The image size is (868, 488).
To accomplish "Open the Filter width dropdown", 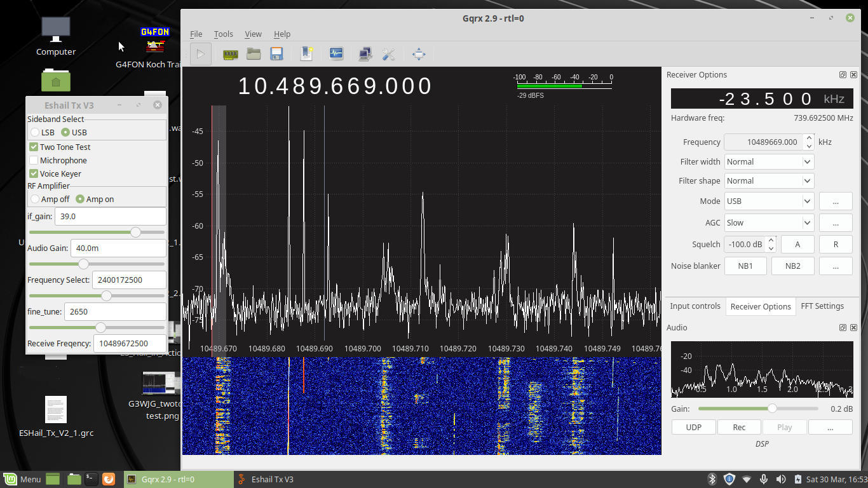I will coord(769,161).
